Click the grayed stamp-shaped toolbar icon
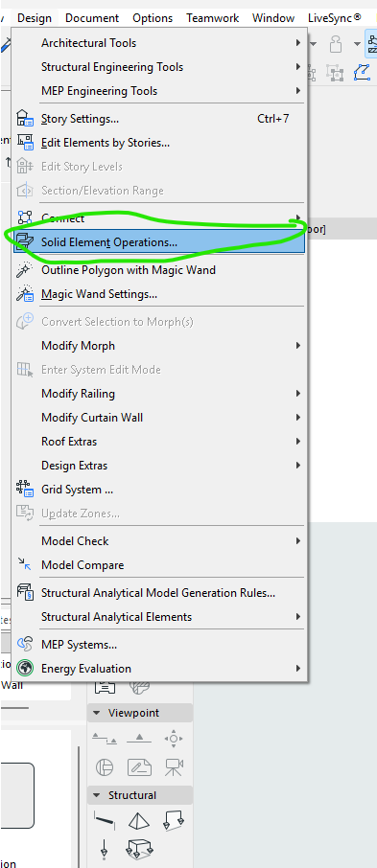Image resolution: width=377 pixels, height=868 pixels. pos(335,44)
